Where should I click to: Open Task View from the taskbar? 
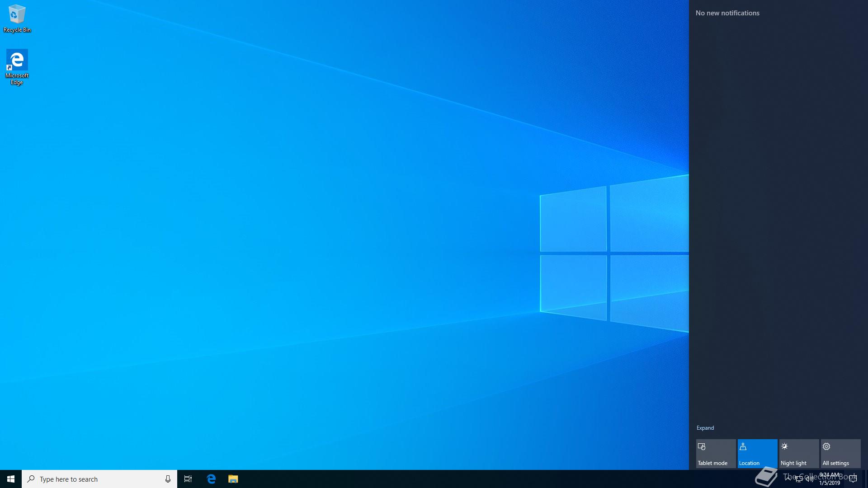click(188, 479)
